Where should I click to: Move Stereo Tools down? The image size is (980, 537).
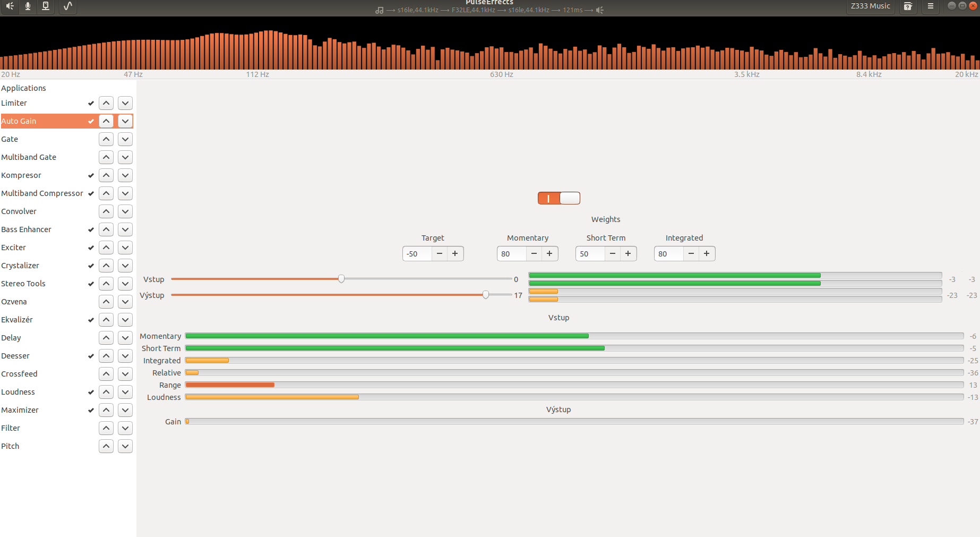[125, 284]
